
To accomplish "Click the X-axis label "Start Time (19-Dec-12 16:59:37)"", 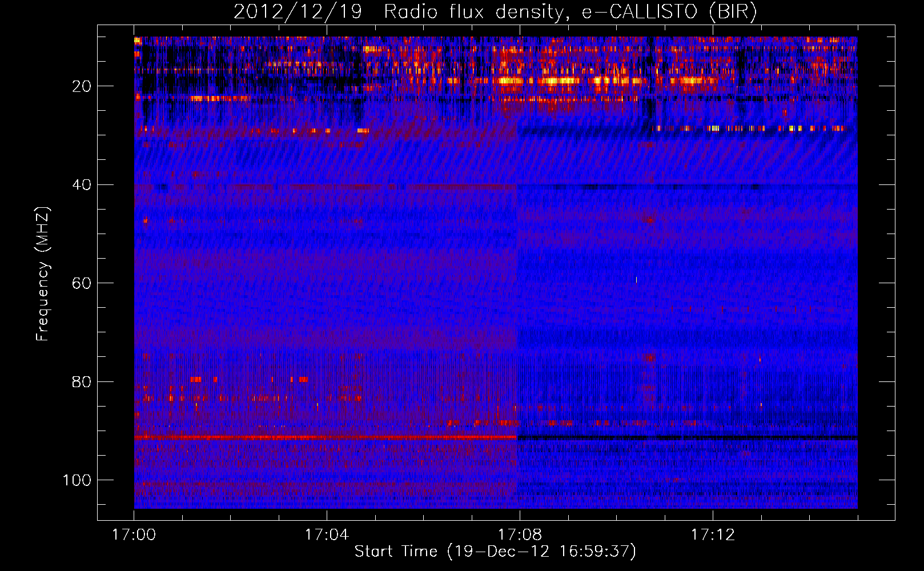I will 495,552.
